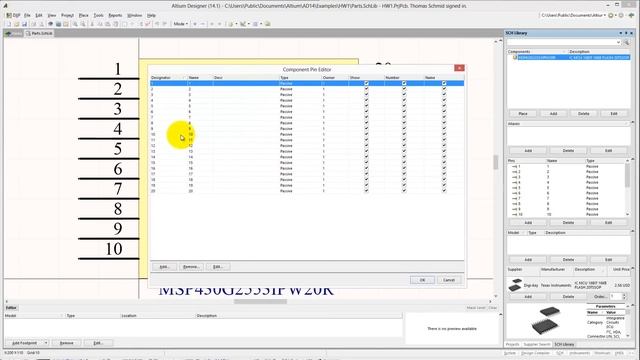Click the last icon on the main toolbar

[x=268, y=24]
